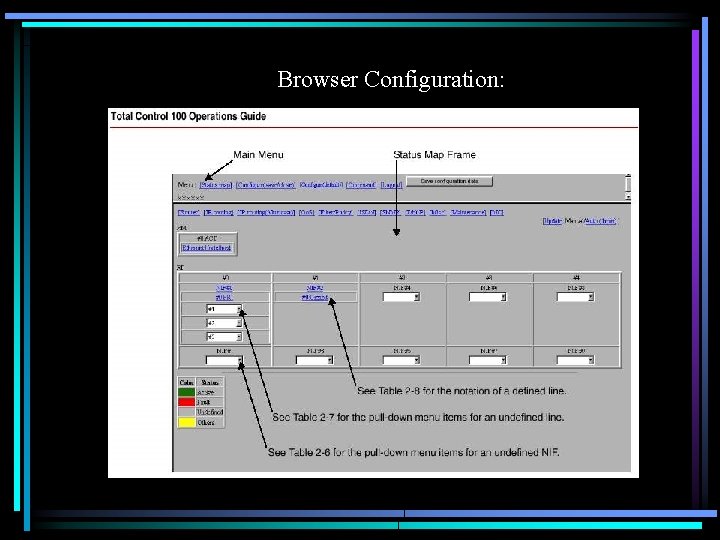Open the #3 line dropdown in first slot
The width and height of the screenshot is (720, 540).
point(224,337)
